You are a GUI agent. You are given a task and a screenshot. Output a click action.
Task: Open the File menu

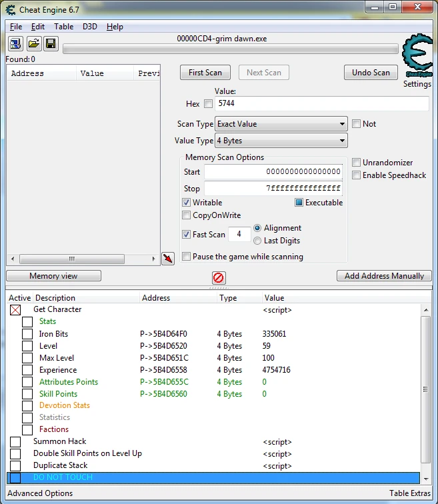(16, 27)
